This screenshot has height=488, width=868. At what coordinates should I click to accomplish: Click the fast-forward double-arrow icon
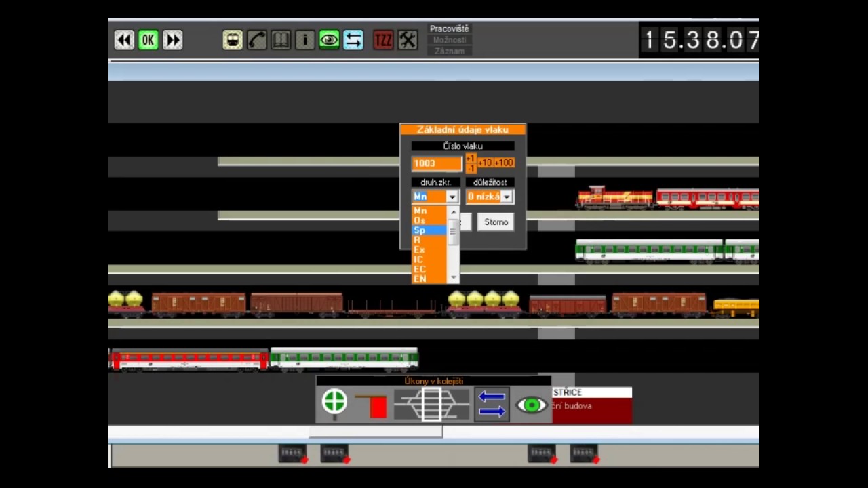pyautogui.click(x=172, y=40)
